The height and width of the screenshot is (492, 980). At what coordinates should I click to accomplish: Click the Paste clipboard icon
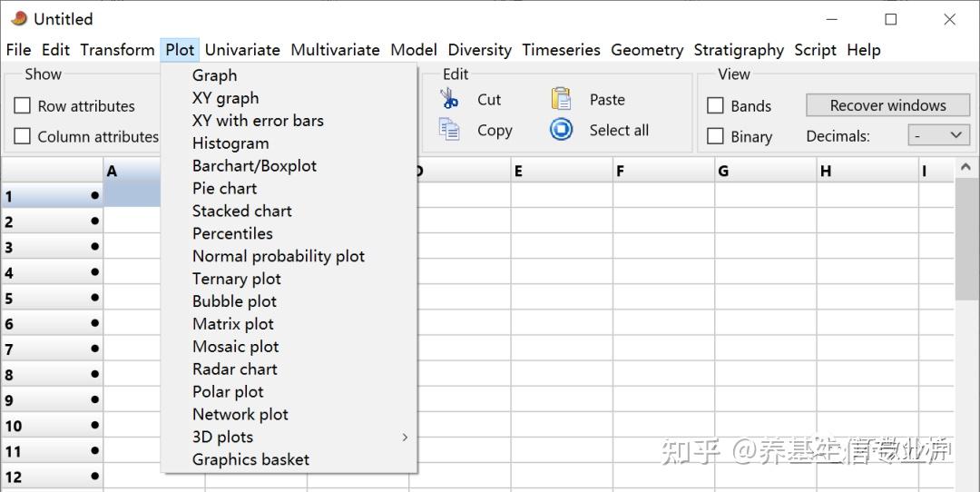click(x=562, y=99)
